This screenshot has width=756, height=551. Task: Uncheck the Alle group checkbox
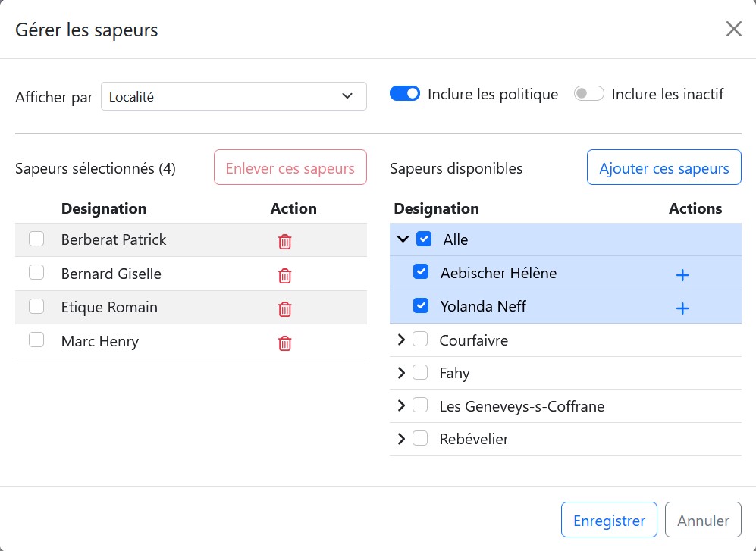click(x=424, y=239)
